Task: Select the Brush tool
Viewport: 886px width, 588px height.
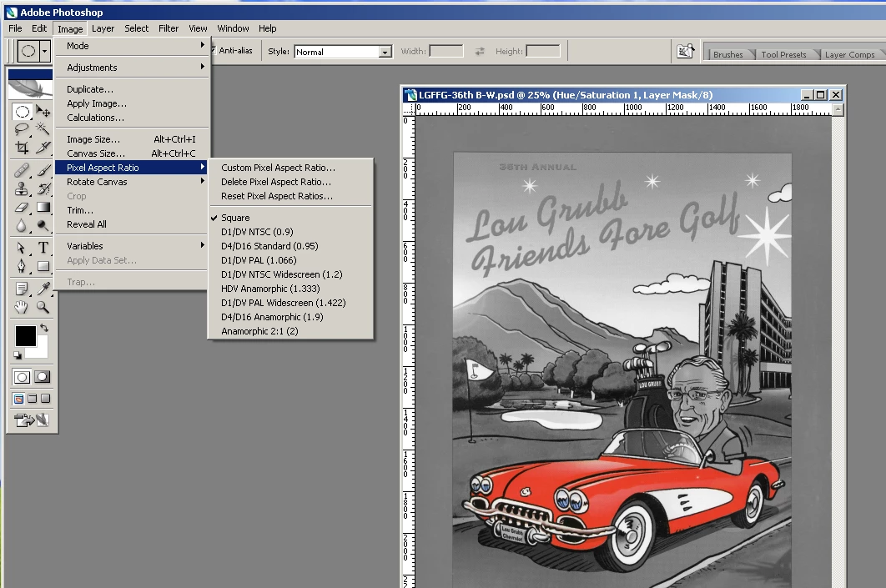Action: [43, 170]
